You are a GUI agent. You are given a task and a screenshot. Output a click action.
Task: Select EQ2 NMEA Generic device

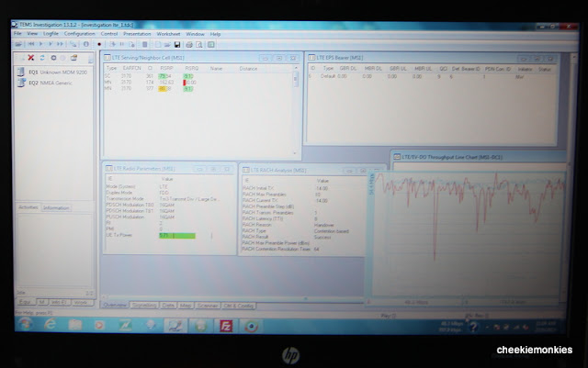(45, 83)
